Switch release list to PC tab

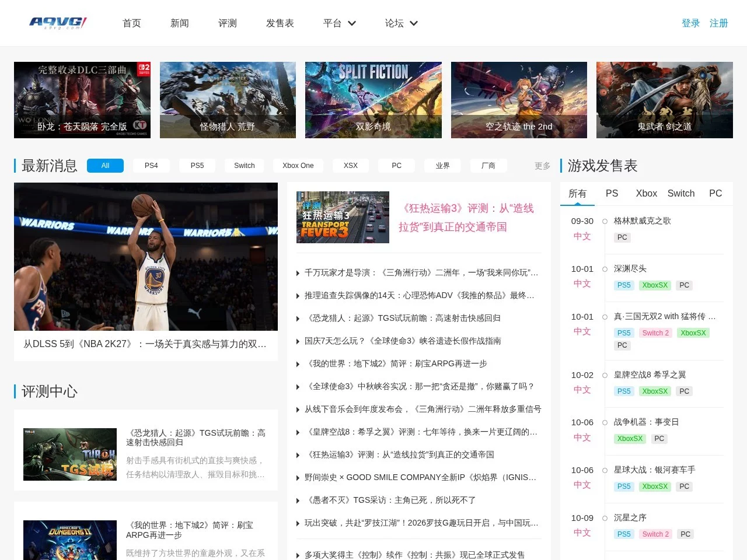[715, 194]
